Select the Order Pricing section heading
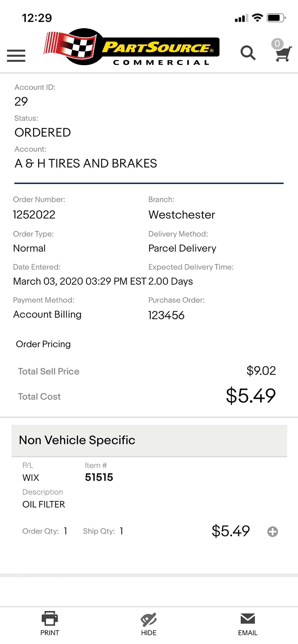Viewport: 298px width, 644px height. click(43, 344)
